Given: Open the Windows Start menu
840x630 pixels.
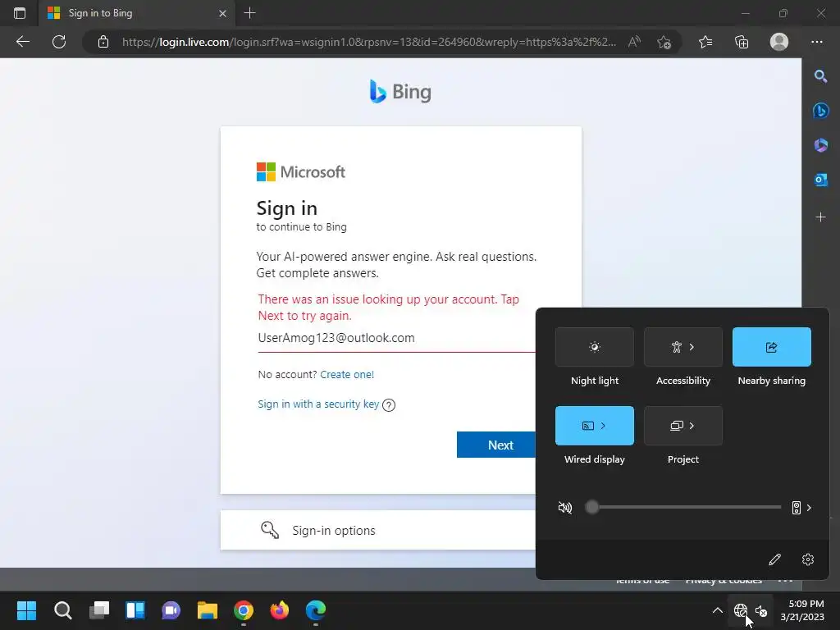Looking at the screenshot, I should click(26, 610).
